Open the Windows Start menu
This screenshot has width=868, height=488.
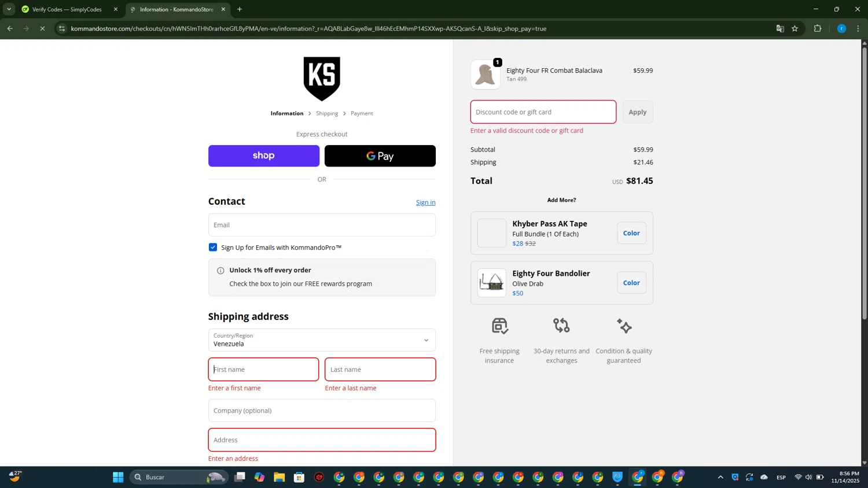(x=118, y=477)
